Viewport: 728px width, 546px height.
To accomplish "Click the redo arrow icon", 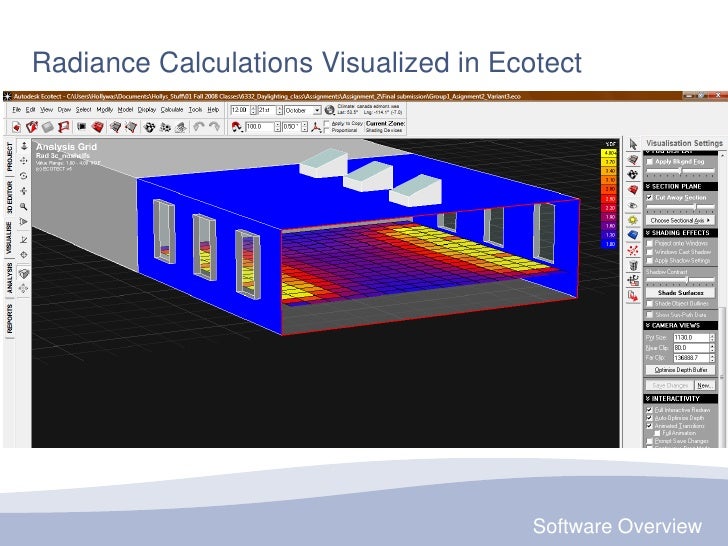I will [x=214, y=126].
